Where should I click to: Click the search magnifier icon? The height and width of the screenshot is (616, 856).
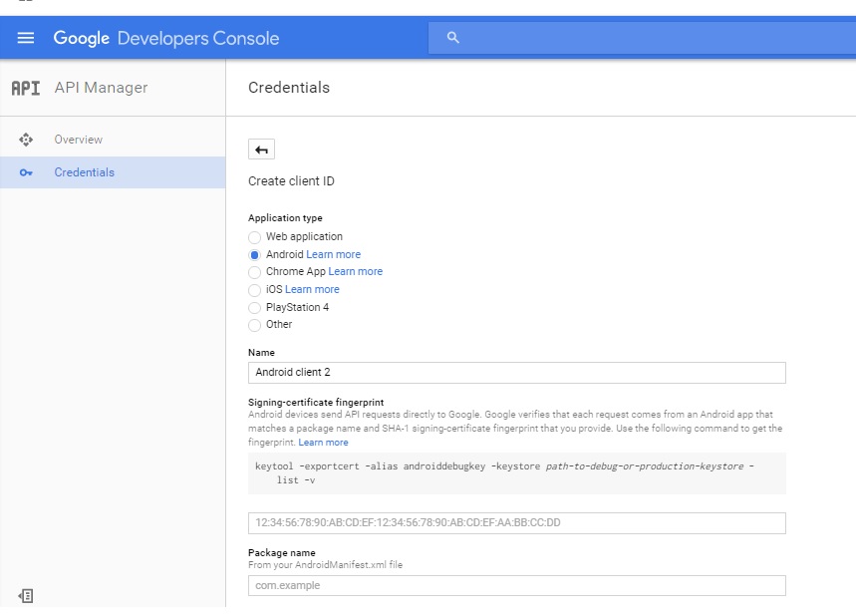coord(453,38)
